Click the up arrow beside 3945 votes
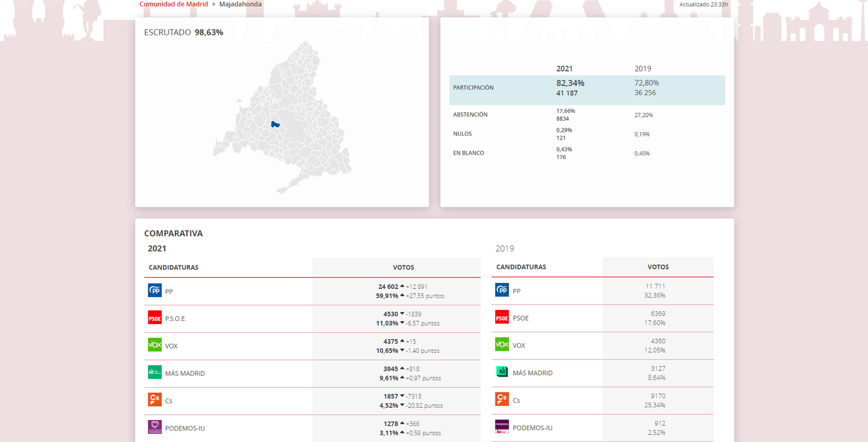The height and width of the screenshot is (442, 868). (402, 368)
